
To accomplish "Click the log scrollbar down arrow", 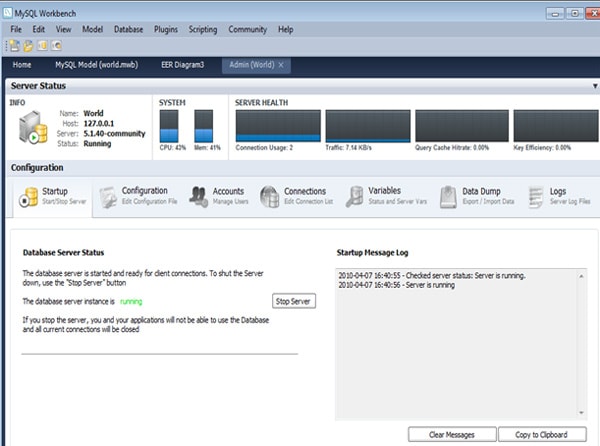I will [x=582, y=413].
